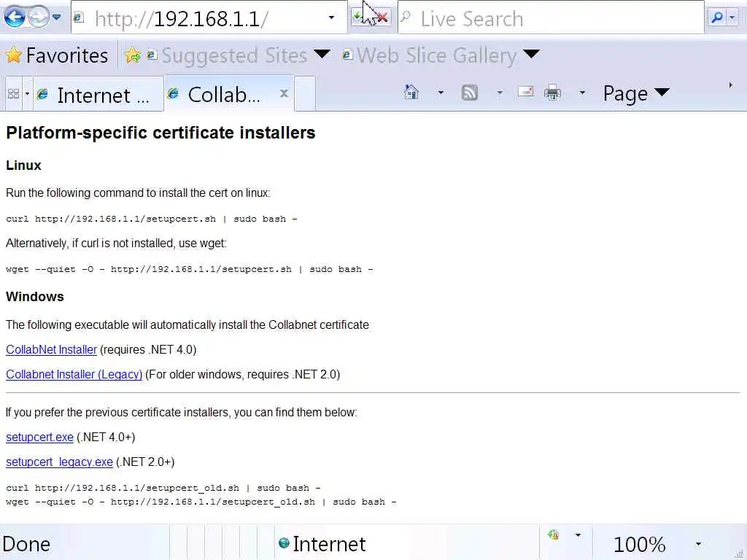Click the address bar showing http://192.168.1.1/
This screenshot has height=560, width=747.
click(x=209, y=18)
